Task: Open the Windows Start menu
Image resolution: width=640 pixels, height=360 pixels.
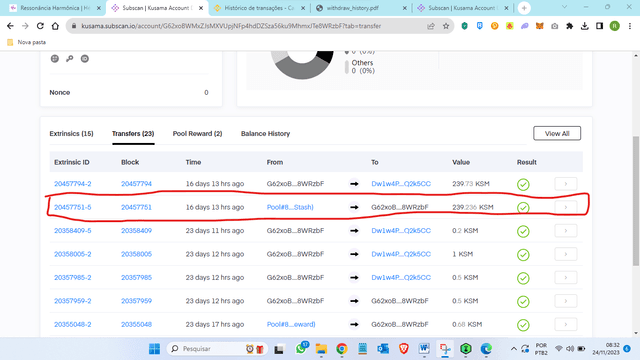Action: 154,349
